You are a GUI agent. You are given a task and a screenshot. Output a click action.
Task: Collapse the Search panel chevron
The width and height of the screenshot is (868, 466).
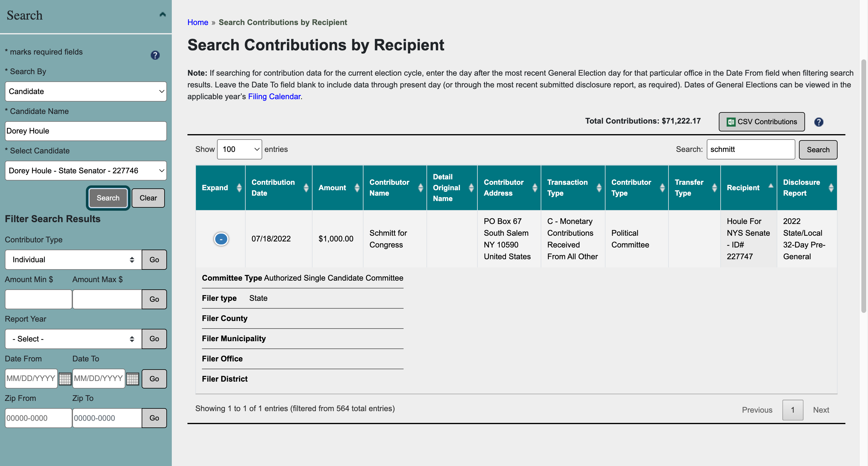(x=162, y=14)
